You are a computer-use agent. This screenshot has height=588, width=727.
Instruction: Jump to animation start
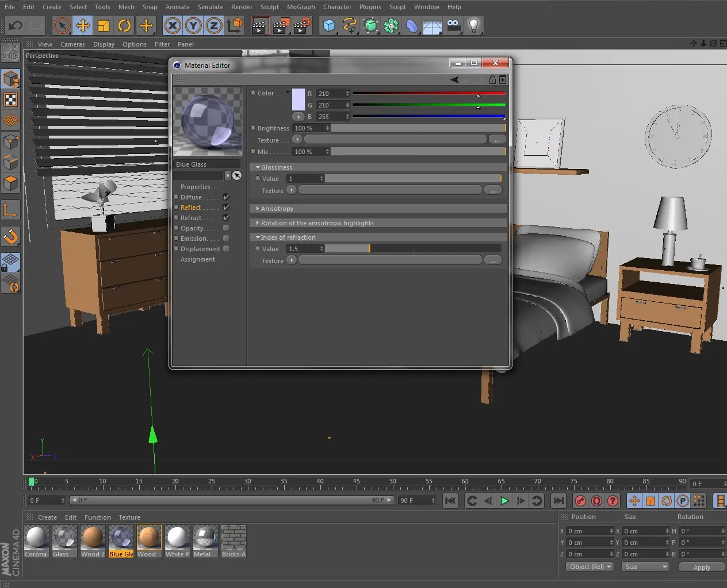(450, 501)
